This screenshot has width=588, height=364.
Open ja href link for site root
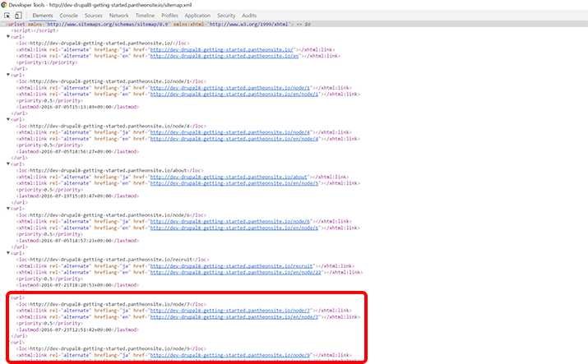pos(221,49)
